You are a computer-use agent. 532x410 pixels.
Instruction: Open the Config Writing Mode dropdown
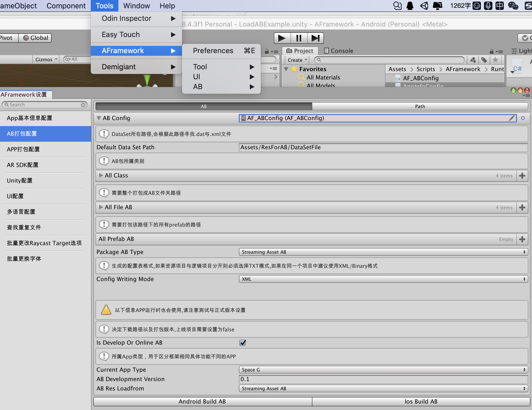pyautogui.click(x=383, y=279)
